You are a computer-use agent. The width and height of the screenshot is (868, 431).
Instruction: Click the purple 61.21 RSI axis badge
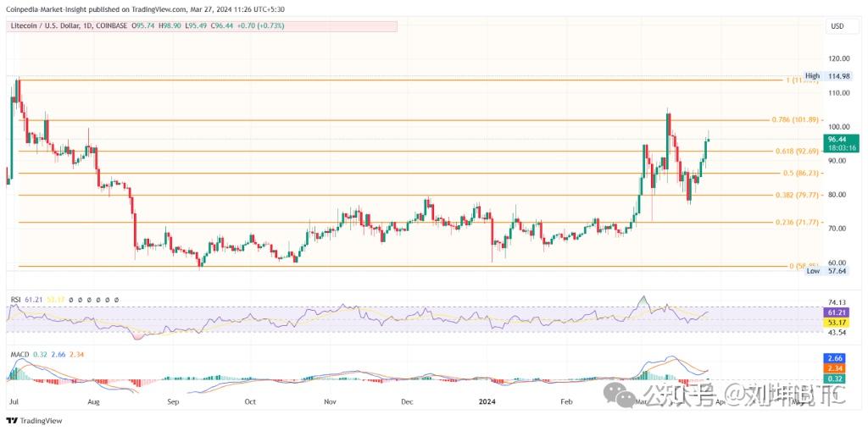(837, 312)
